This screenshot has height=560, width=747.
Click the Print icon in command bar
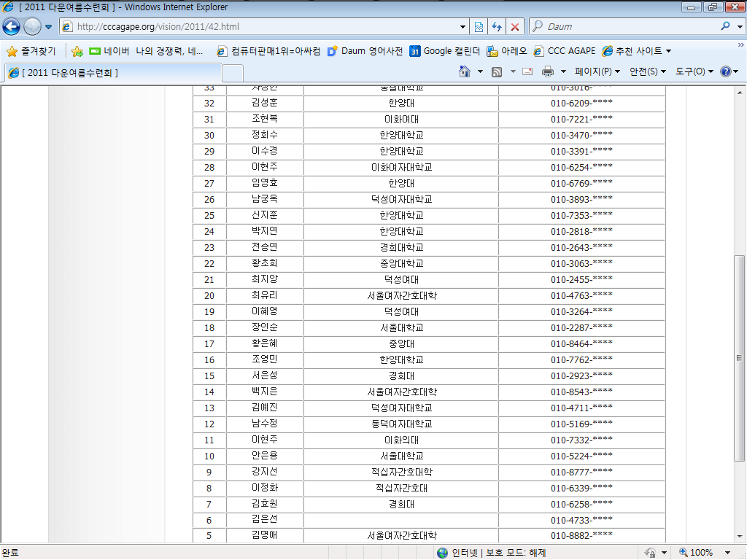click(x=547, y=71)
